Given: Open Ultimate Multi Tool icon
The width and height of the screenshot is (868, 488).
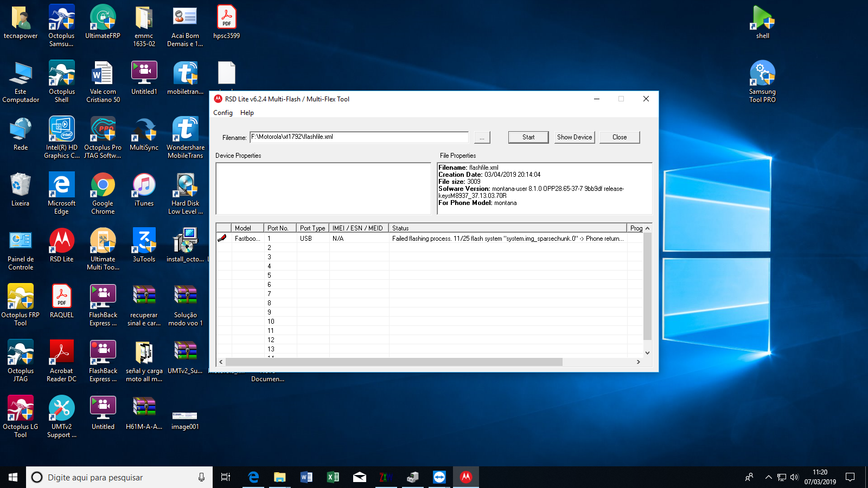Looking at the screenshot, I should coord(103,249).
